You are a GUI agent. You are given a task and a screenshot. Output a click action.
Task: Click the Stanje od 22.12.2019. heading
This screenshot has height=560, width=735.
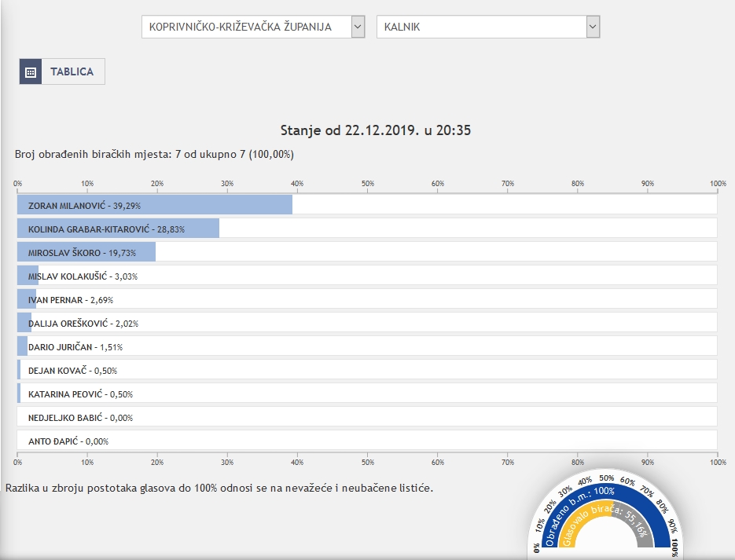point(375,130)
